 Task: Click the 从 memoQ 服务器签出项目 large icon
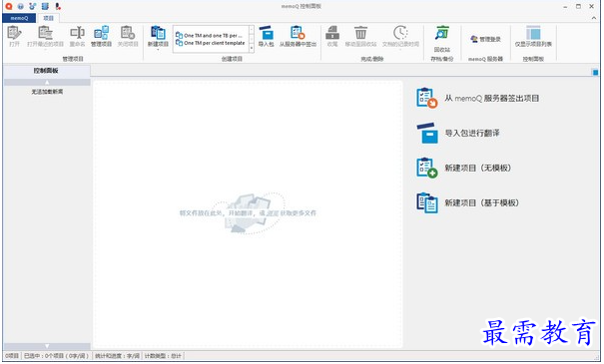click(426, 98)
